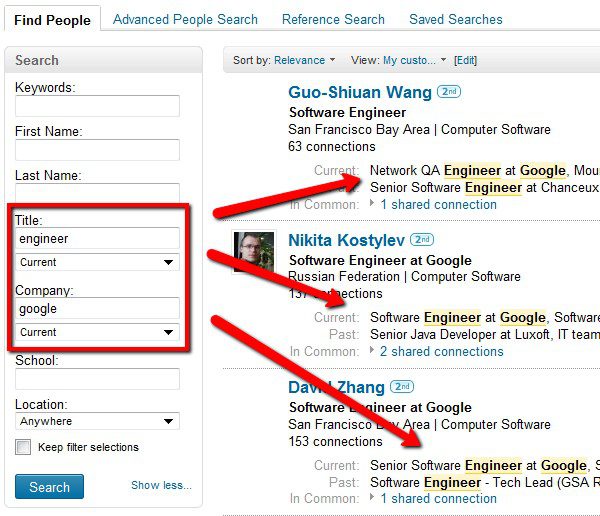Click the Edit link next to View
Screen dimensions: 600x516
[x=465, y=60]
